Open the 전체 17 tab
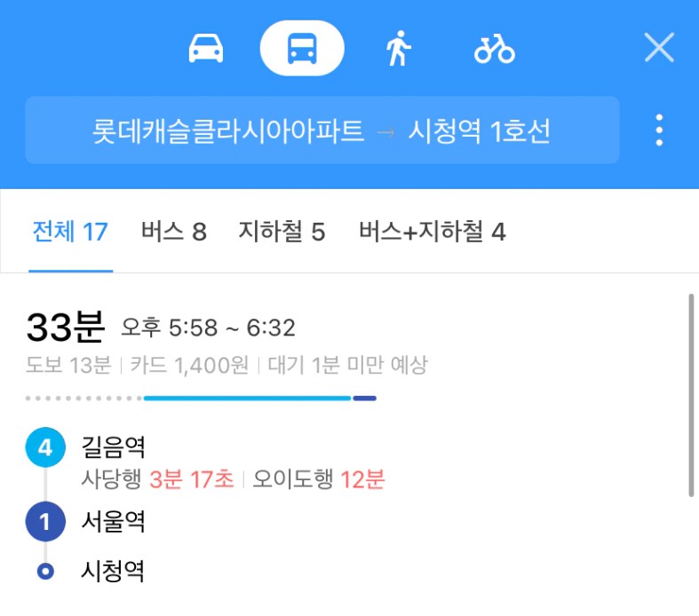 (70, 232)
